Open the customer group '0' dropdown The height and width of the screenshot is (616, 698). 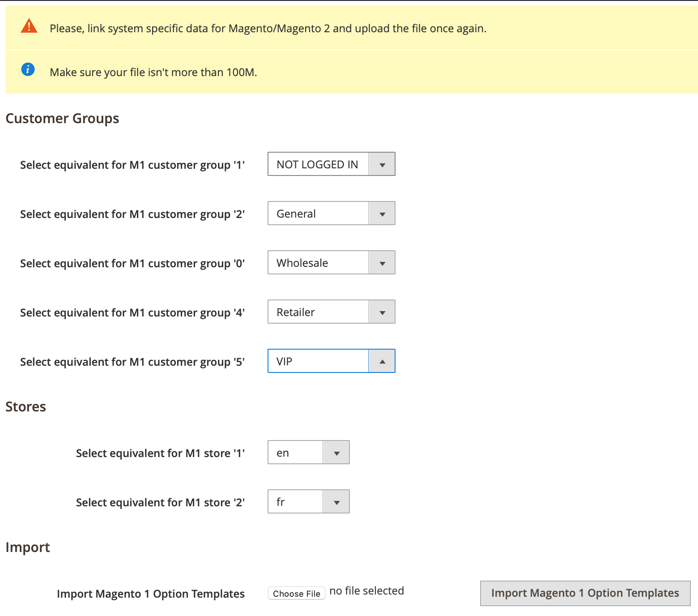point(332,262)
